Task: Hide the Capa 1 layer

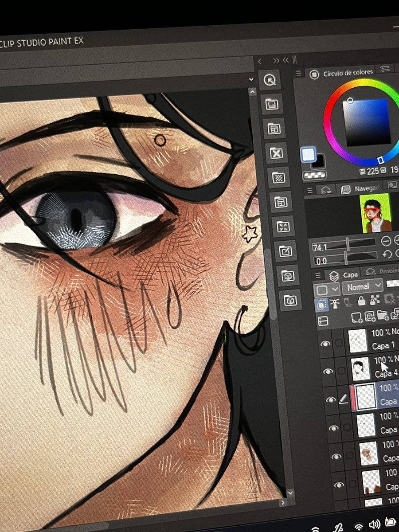Action: click(326, 343)
